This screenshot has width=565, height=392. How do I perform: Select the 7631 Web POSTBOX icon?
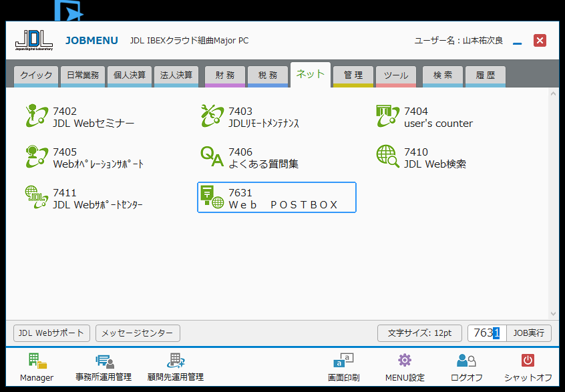coord(212,198)
